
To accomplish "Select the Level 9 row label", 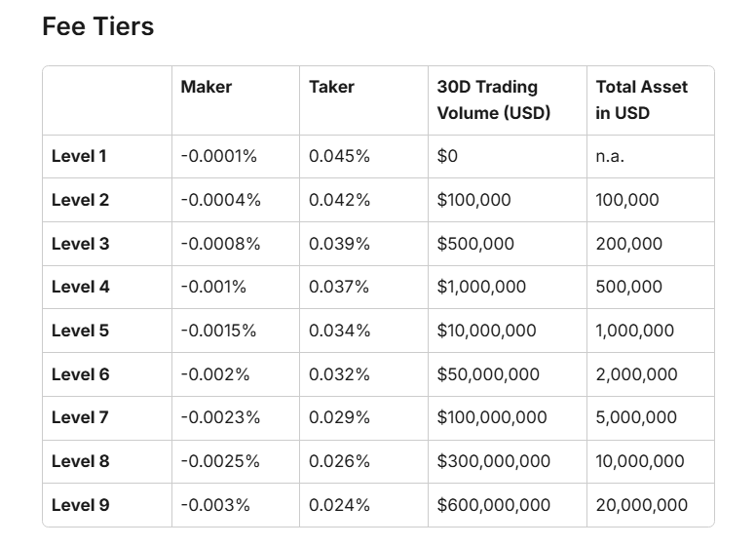I will click(x=80, y=505).
